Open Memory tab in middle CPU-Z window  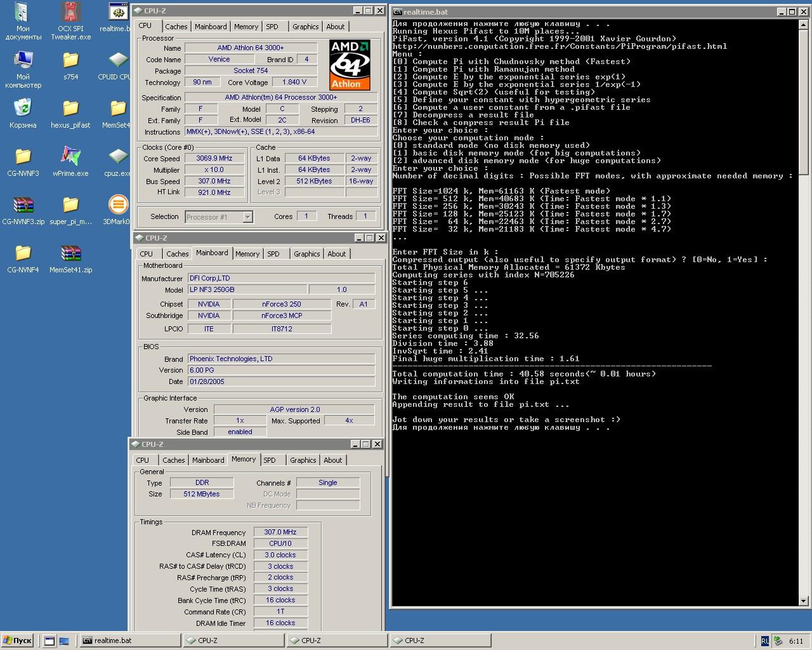click(247, 254)
